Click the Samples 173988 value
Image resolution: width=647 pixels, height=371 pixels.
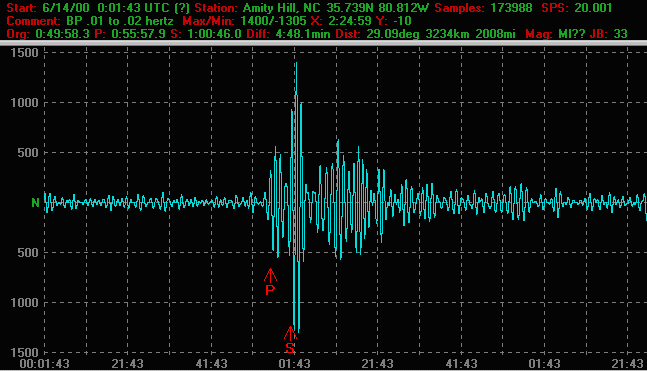click(483, 7)
